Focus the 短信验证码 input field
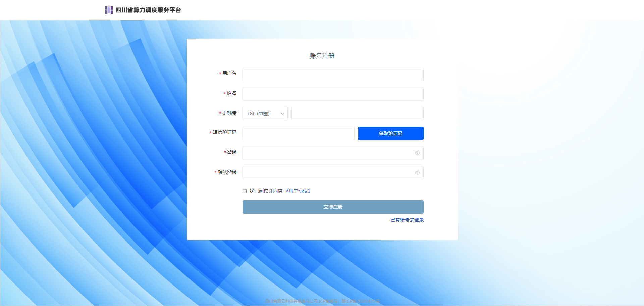The width and height of the screenshot is (644, 306). pos(298,133)
